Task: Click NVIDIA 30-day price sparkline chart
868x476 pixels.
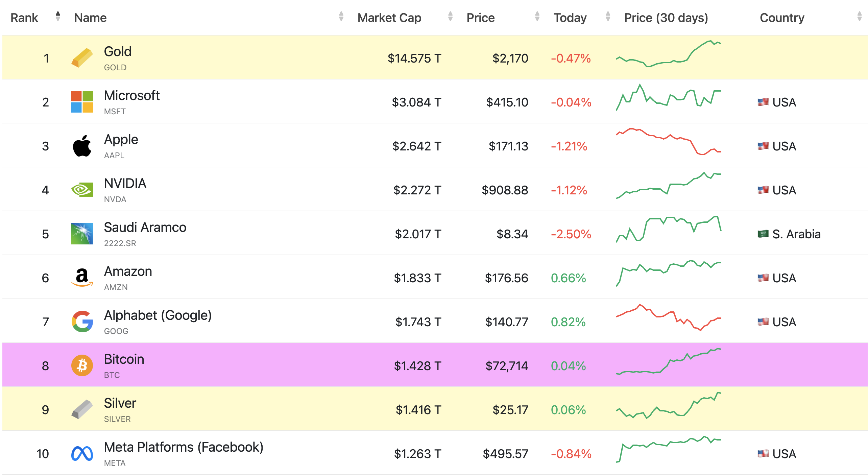Action: (x=668, y=185)
